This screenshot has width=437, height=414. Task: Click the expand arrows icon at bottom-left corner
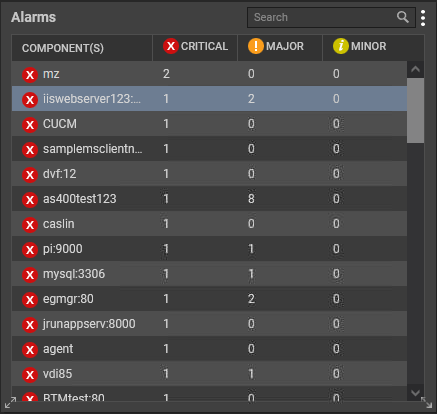tap(10, 403)
